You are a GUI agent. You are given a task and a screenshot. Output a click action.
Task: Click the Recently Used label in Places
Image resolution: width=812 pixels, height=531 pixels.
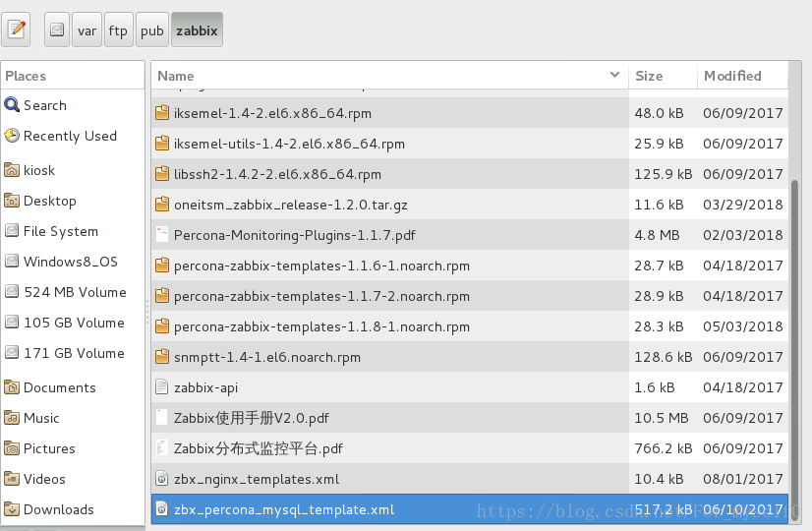click(x=70, y=136)
